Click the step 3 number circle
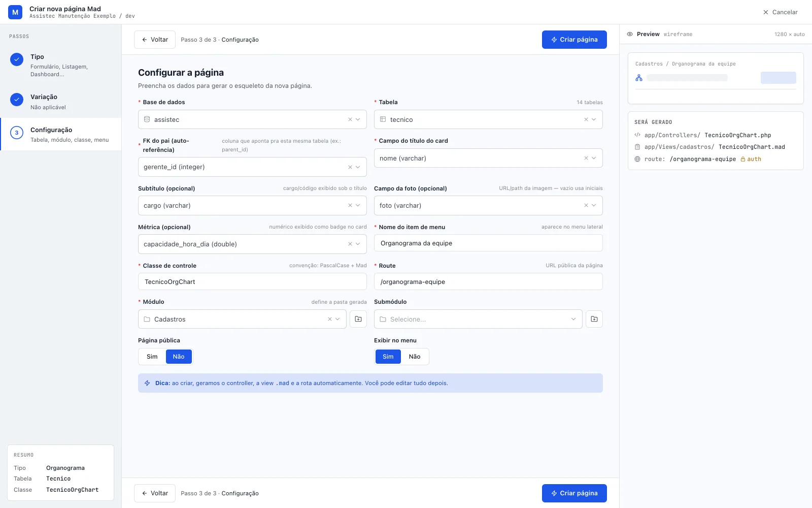Image resolution: width=812 pixels, height=508 pixels. pyautogui.click(x=17, y=133)
